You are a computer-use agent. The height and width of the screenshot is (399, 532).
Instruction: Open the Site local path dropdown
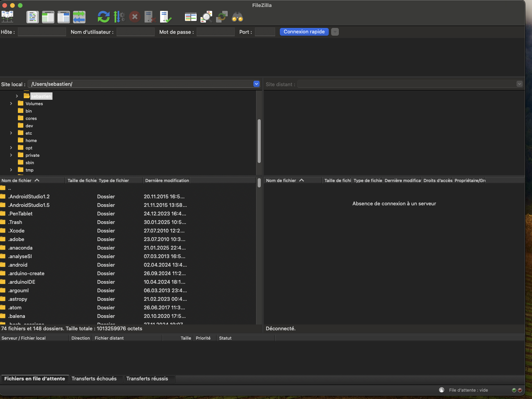(x=256, y=84)
